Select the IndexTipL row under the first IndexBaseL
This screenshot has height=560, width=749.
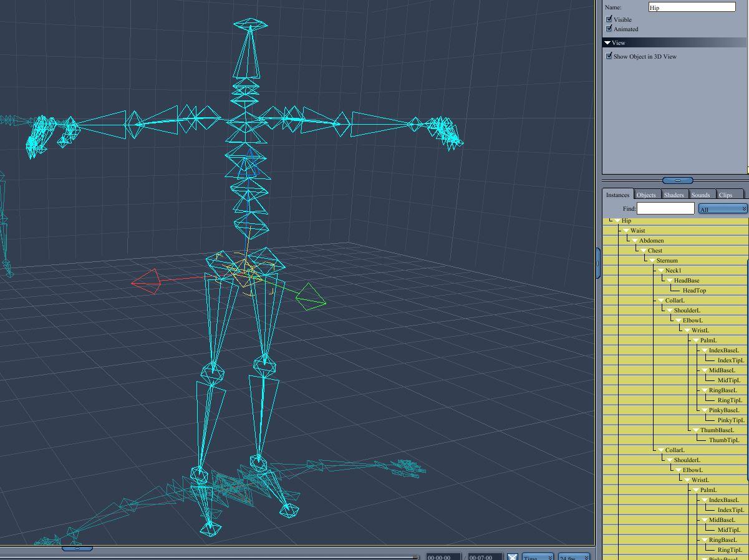tap(675, 360)
